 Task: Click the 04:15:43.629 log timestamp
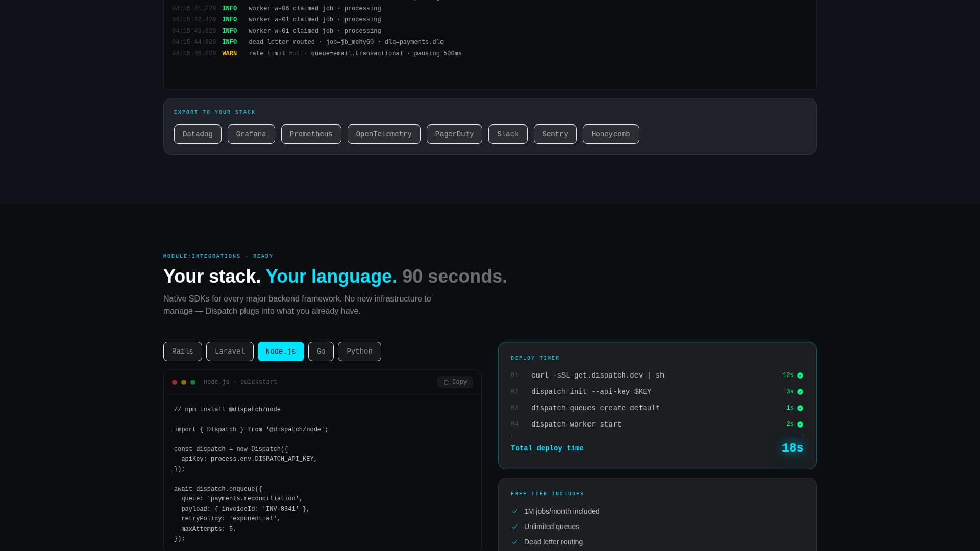tap(194, 31)
